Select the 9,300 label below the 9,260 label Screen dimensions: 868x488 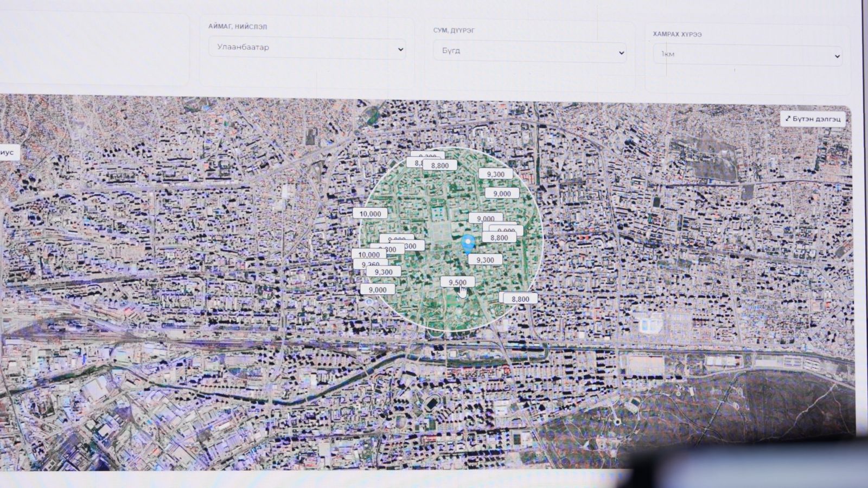pyautogui.click(x=384, y=272)
